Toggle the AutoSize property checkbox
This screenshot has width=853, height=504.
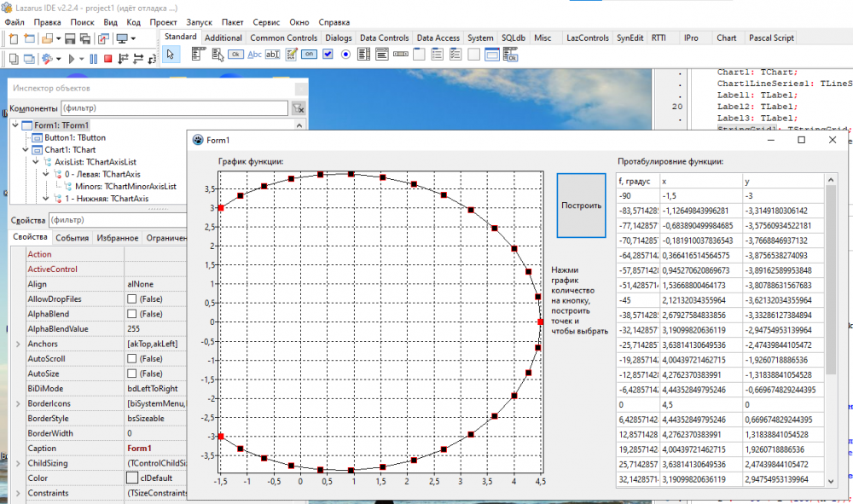click(x=132, y=374)
